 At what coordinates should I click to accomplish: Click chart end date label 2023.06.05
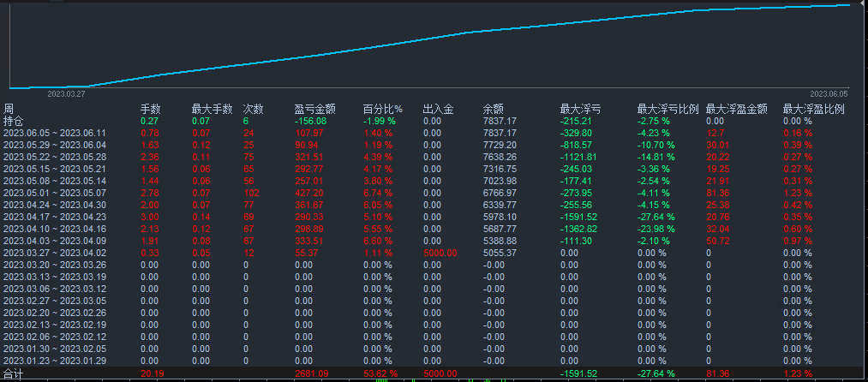click(x=829, y=94)
